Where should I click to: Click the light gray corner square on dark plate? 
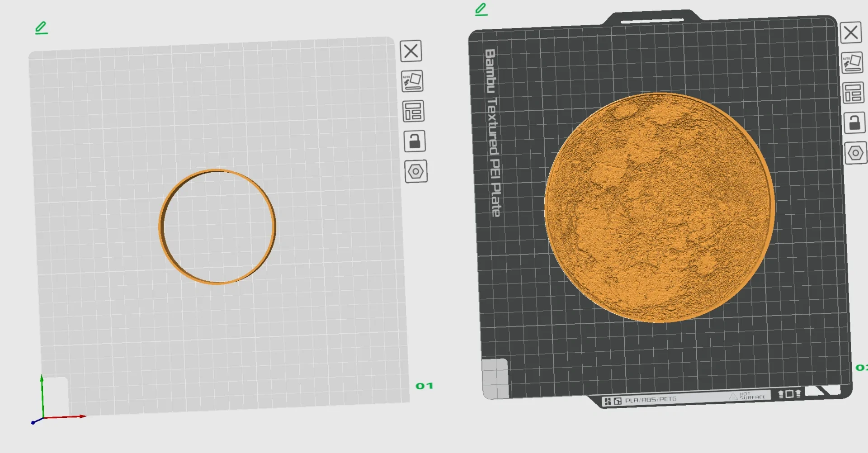pyautogui.click(x=495, y=379)
